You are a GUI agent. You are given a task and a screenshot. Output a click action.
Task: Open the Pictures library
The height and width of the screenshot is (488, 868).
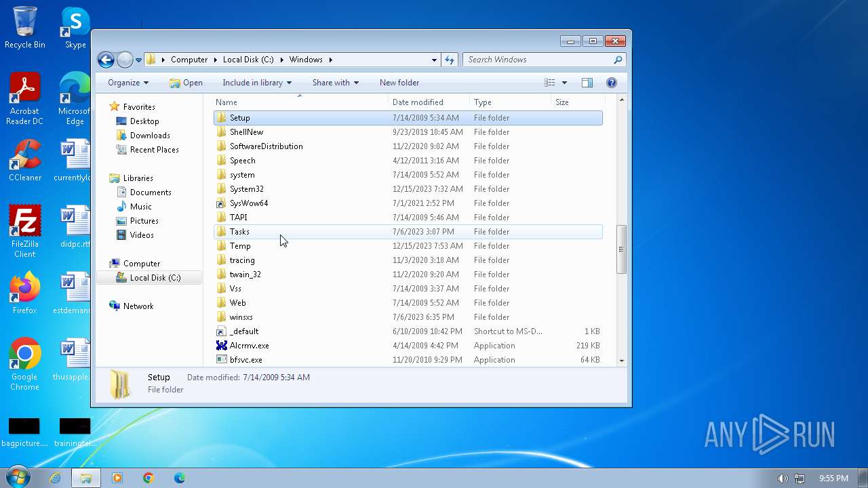tap(144, 221)
